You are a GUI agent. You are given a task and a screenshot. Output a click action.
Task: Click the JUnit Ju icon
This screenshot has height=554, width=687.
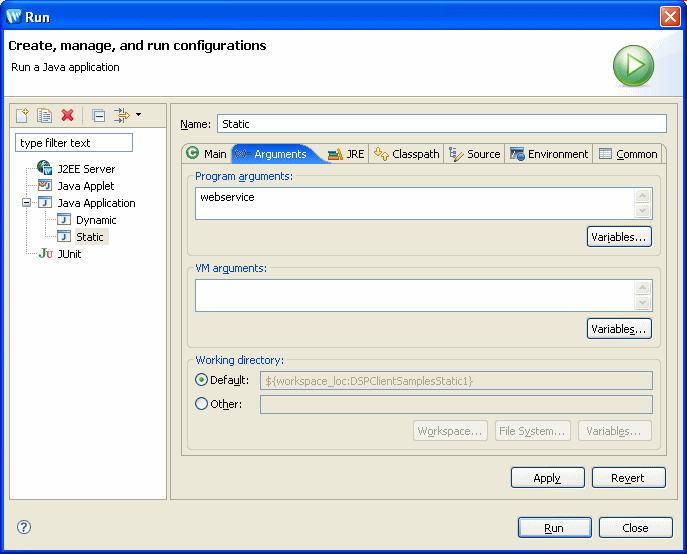[46, 253]
